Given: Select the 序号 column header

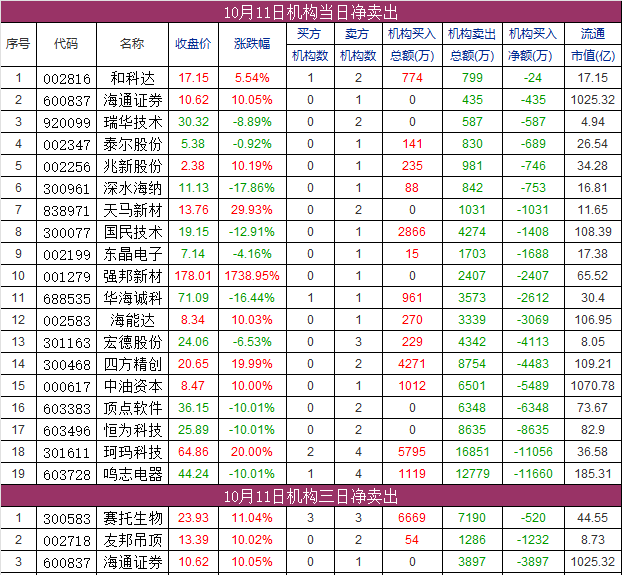Looking at the screenshot, I should [18, 44].
